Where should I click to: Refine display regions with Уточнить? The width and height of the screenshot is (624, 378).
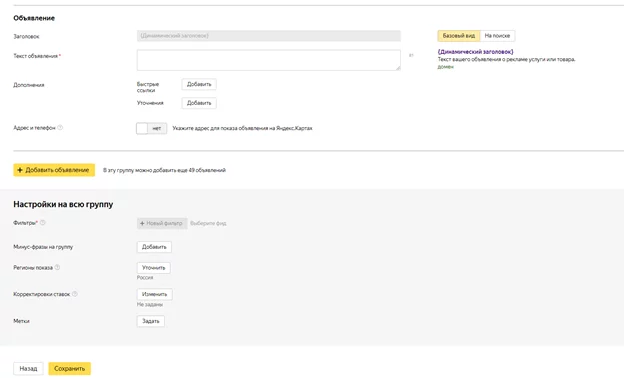154,268
